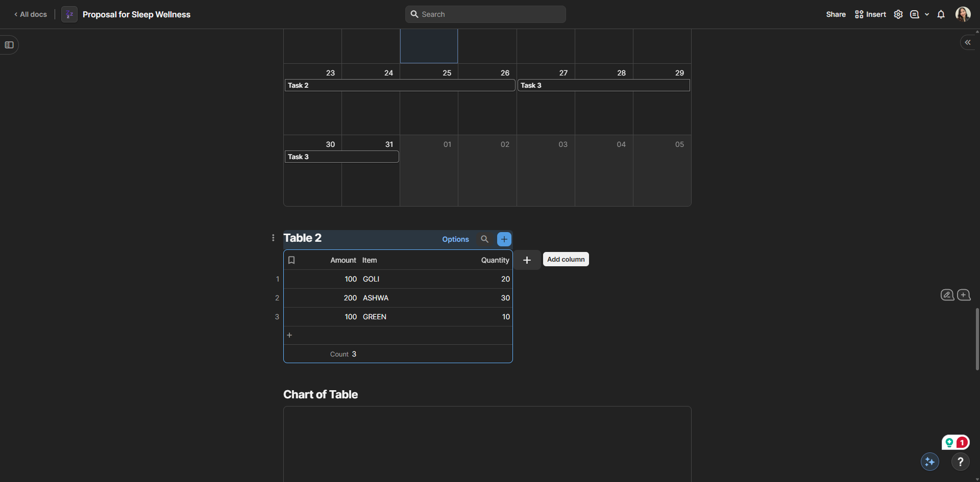
Task: Click the bookmark column header icon
Action: 291,260
